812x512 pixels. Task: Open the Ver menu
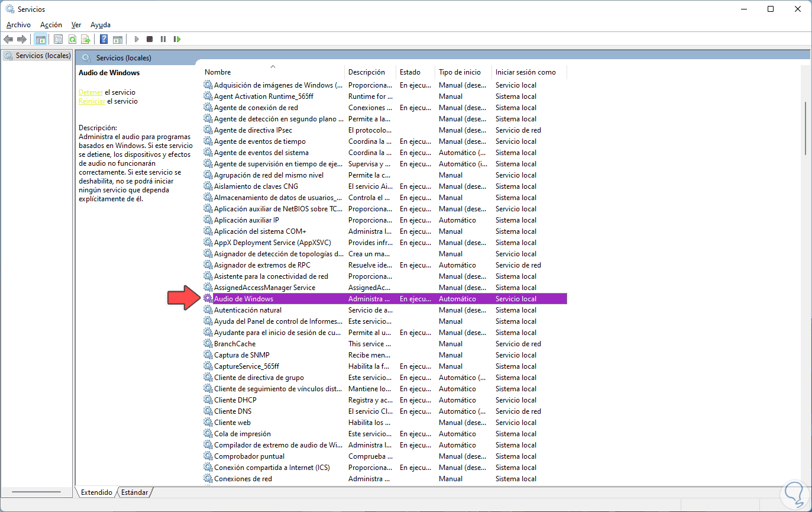[x=76, y=25]
